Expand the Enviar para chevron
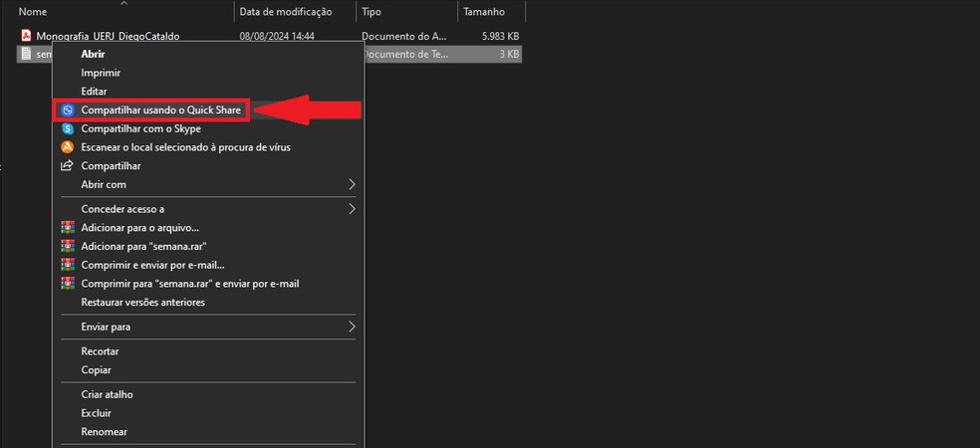This screenshot has width=980, height=448. click(x=352, y=327)
